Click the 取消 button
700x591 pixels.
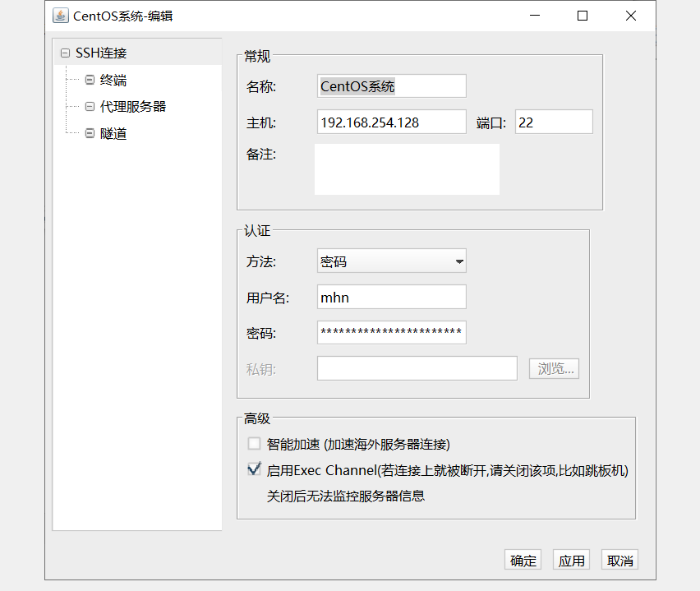point(619,560)
